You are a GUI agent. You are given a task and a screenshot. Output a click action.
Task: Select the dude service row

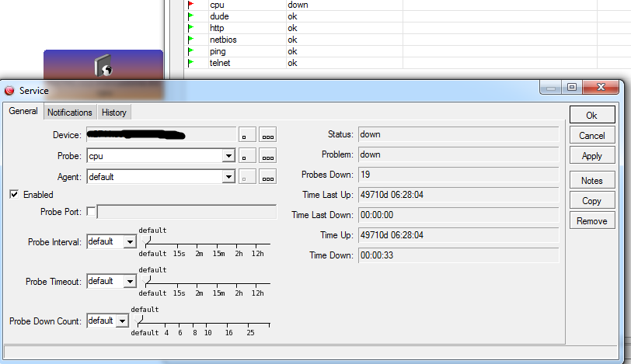pos(408,16)
